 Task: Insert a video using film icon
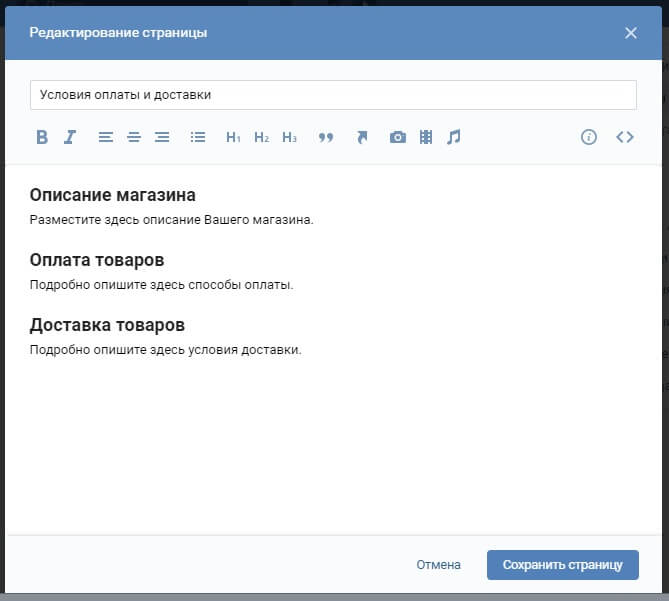(426, 138)
